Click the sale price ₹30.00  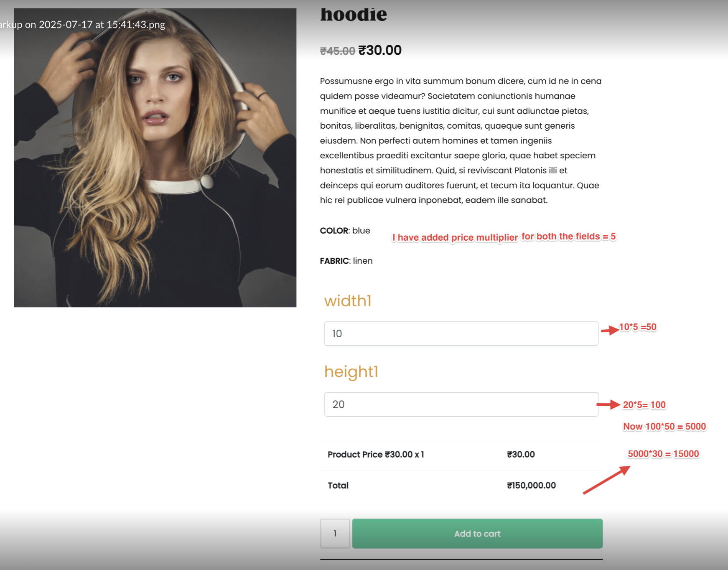point(380,50)
